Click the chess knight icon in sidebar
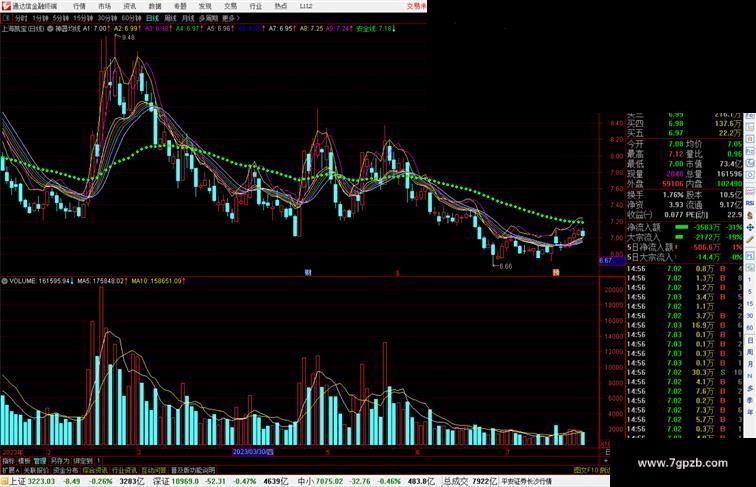The width and height of the screenshot is (756, 487). tap(750, 216)
